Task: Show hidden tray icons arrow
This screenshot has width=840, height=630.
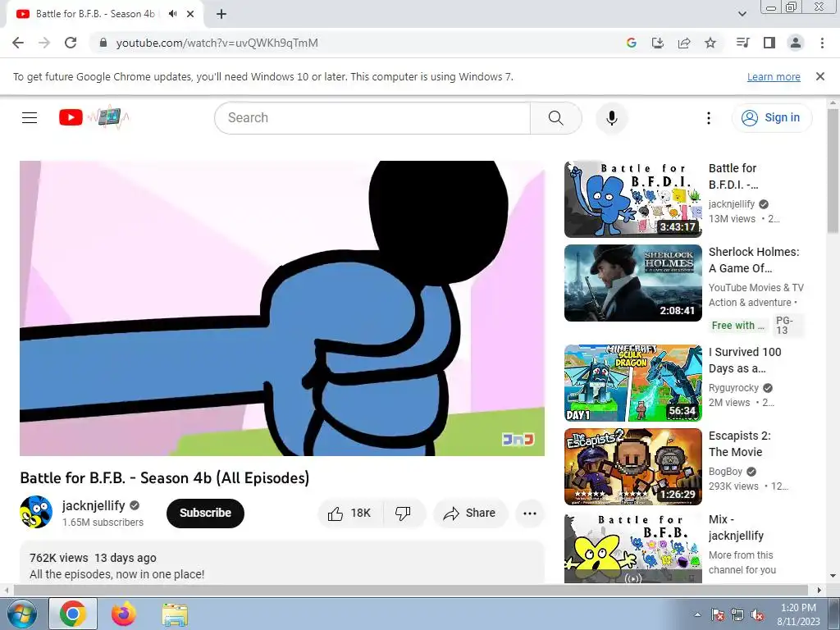Action: [697, 614]
